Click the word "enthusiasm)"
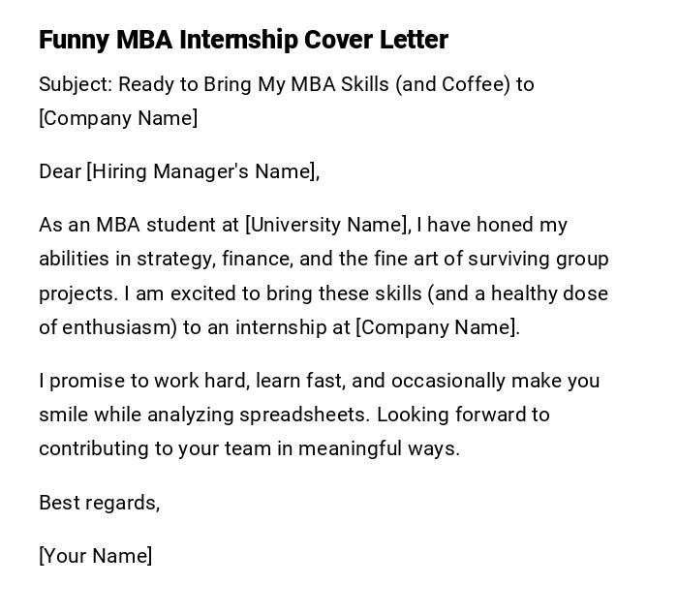Viewport: 678px width, 616px height. pyautogui.click(x=119, y=326)
